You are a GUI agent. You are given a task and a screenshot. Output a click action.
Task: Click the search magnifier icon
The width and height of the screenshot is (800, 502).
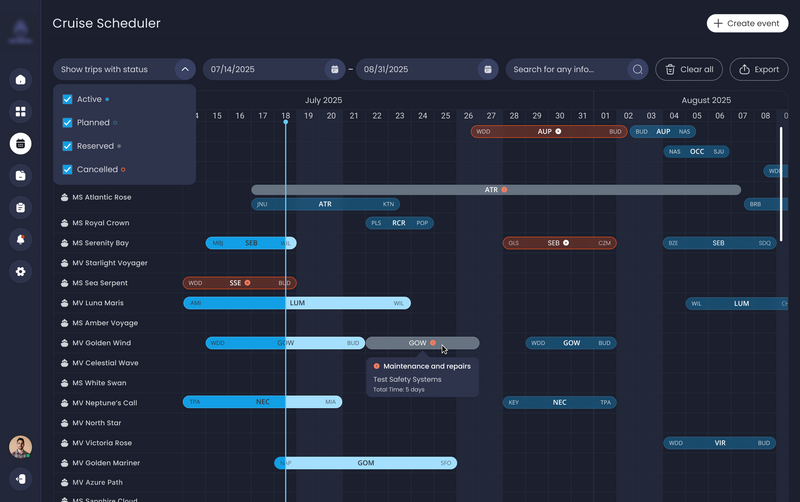pyautogui.click(x=638, y=70)
